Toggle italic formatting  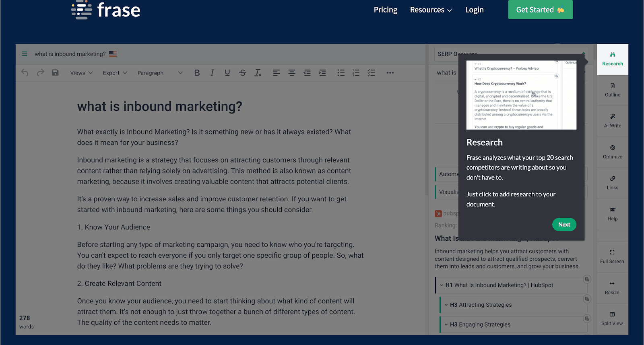212,73
